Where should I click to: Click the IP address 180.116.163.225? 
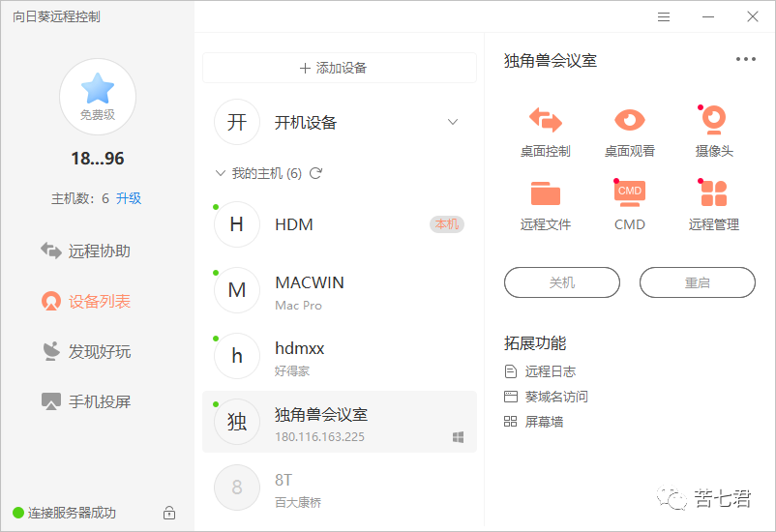[319, 437]
